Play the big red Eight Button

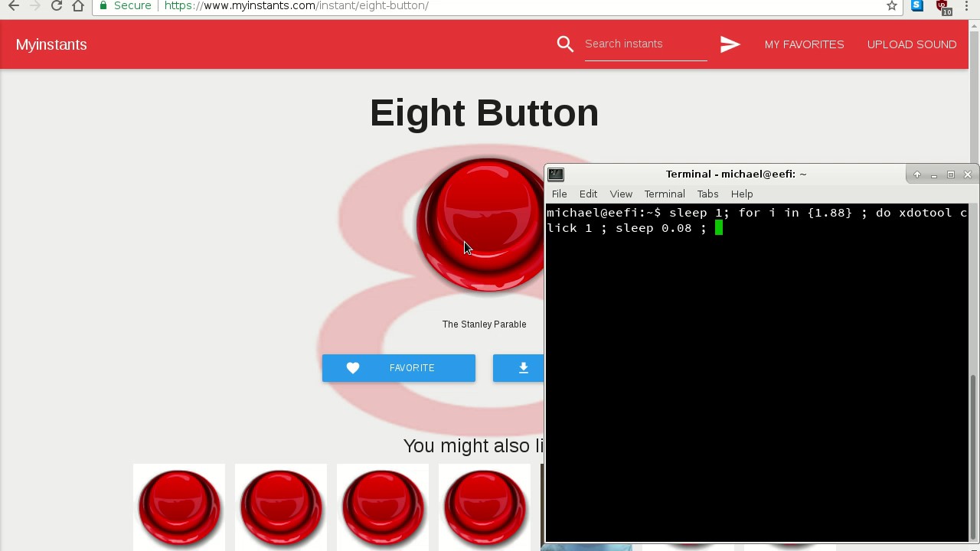tap(481, 225)
